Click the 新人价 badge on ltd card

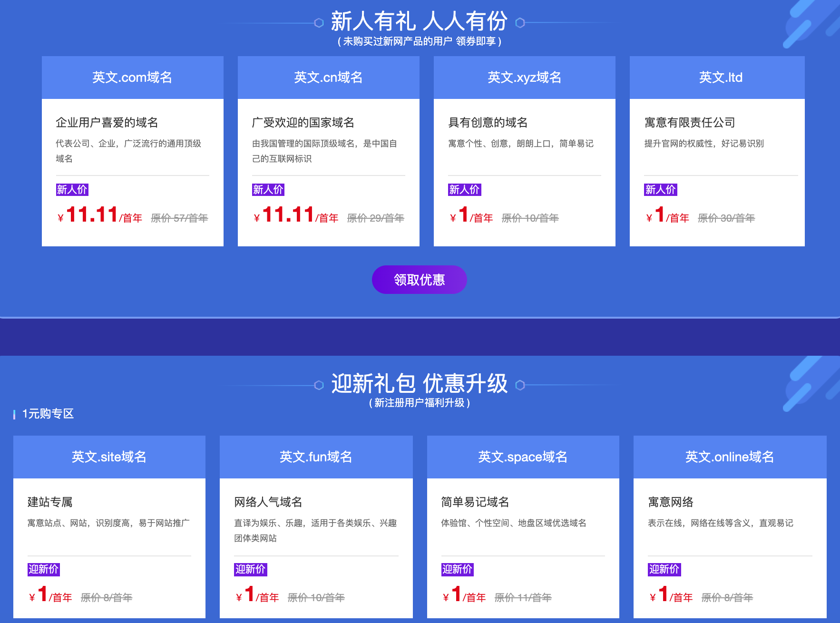click(x=660, y=189)
